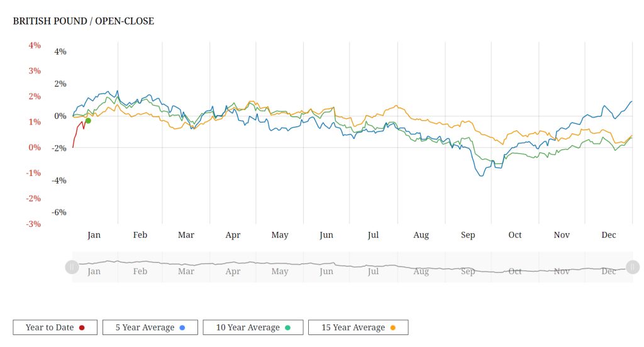Screen dimensions: 644x347
Task: Grab the right range navigator handle
Action: pos(633,267)
